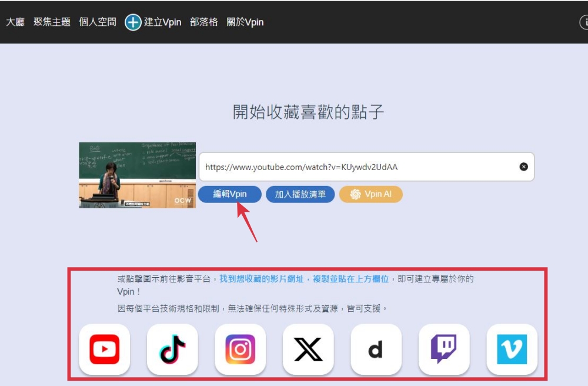Open 聚焦主題 in the navigation bar
The width and height of the screenshot is (588, 386).
[52, 22]
